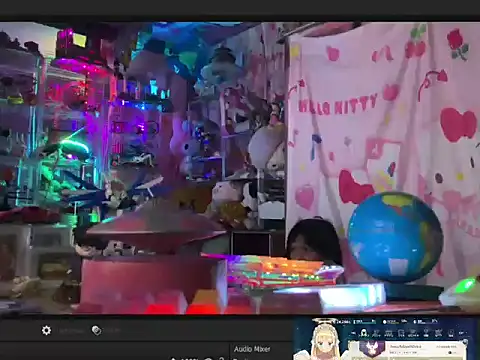Select the fifth game menu tab icon

pyautogui.click(x=413, y=333)
